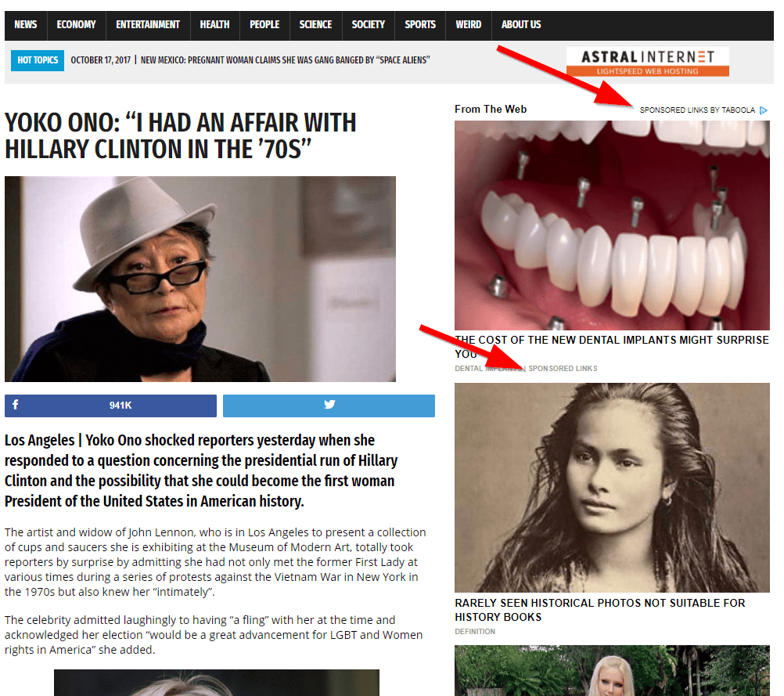Image resolution: width=784 pixels, height=696 pixels.
Task: Open Sponsored Links by Taboola link
Action: coord(697,110)
